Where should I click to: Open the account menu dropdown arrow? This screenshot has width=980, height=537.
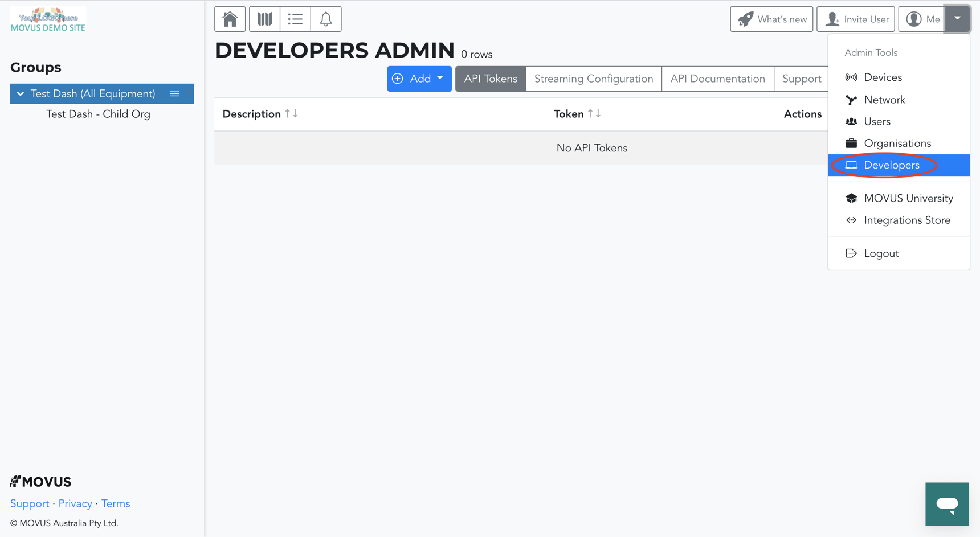coord(957,19)
